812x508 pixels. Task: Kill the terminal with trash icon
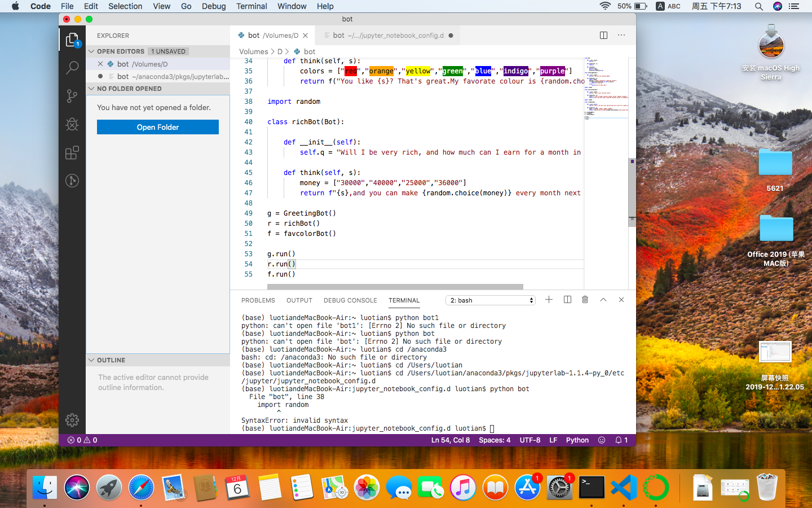point(585,300)
